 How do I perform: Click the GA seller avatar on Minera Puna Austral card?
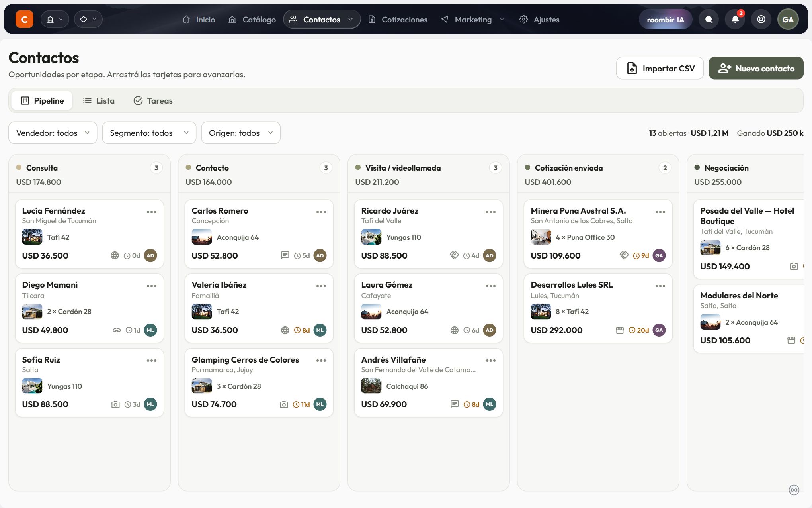point(659,255)
